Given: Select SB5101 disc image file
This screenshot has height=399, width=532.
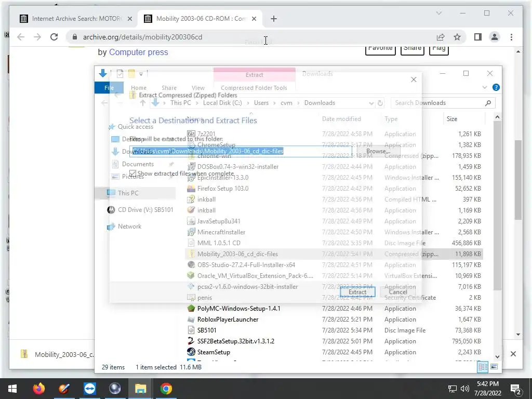Looking at the screenshot, I should (x=207, y=330).
